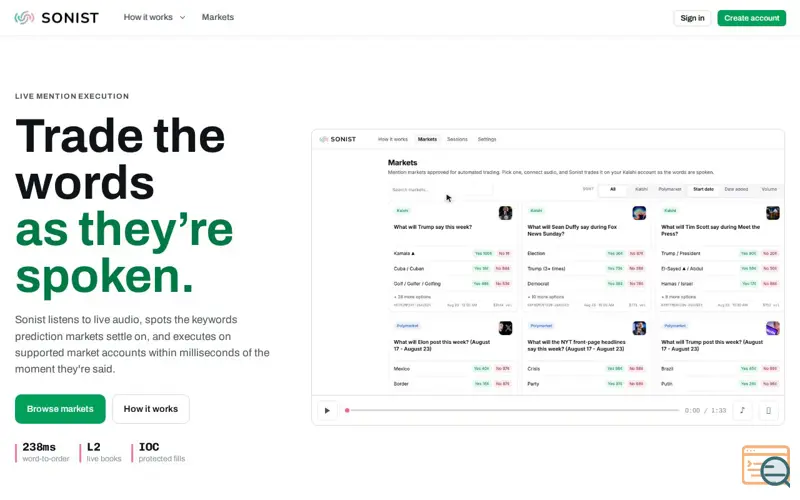Screen dimensions: 800x500
Task: Click the green Browse markets button
Action: coord(60,409)
